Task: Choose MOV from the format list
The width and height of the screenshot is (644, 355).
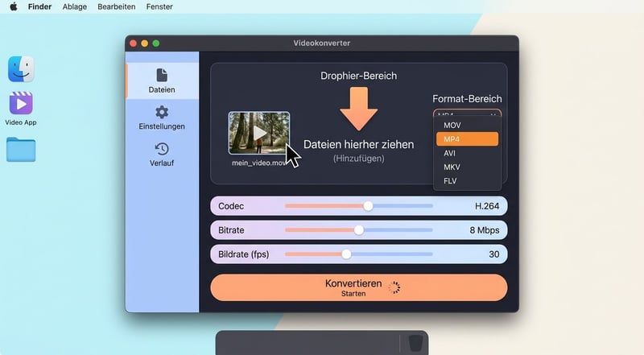Action: [x=468, y=126]
